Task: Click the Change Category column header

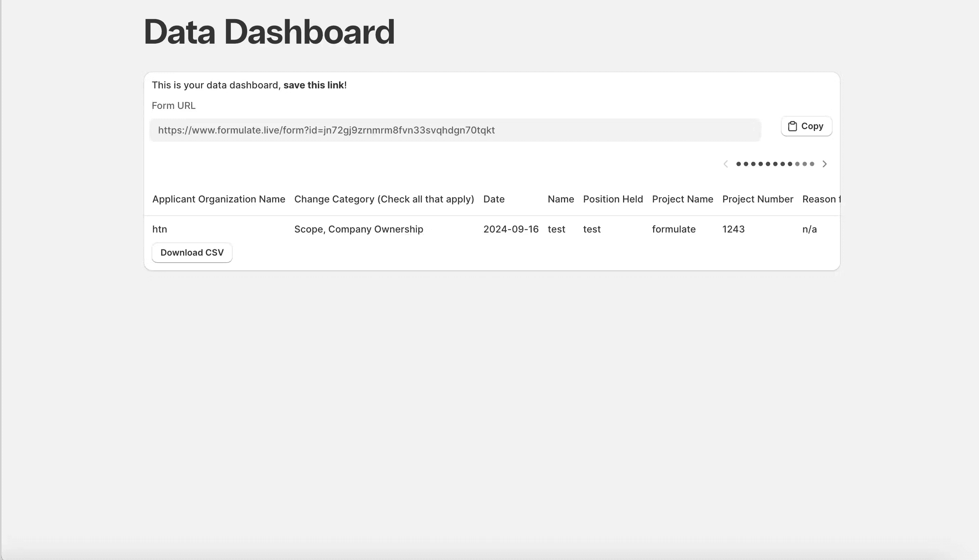Action: [x=384, y=199]
